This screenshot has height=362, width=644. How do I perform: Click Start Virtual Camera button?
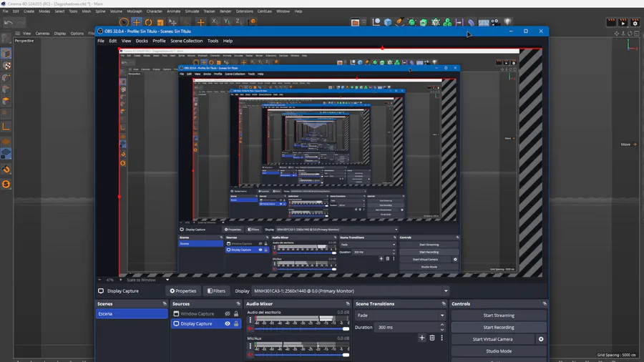(492, 339)
